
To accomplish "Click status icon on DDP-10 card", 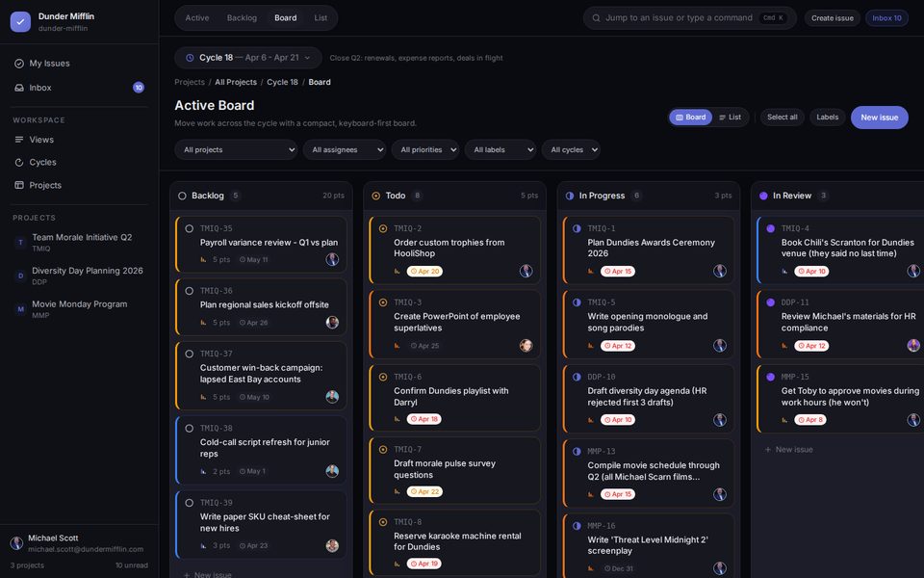I will [577, 377].
